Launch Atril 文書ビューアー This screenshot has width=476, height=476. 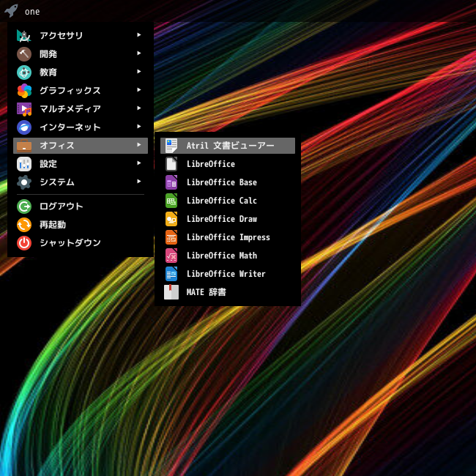[228, 146]
